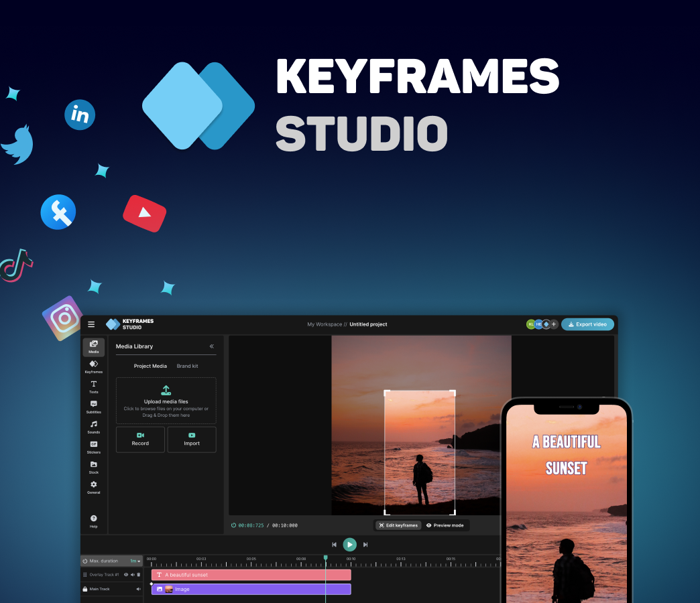
Task: Skip to the start of the video
Action: [334, 545]
